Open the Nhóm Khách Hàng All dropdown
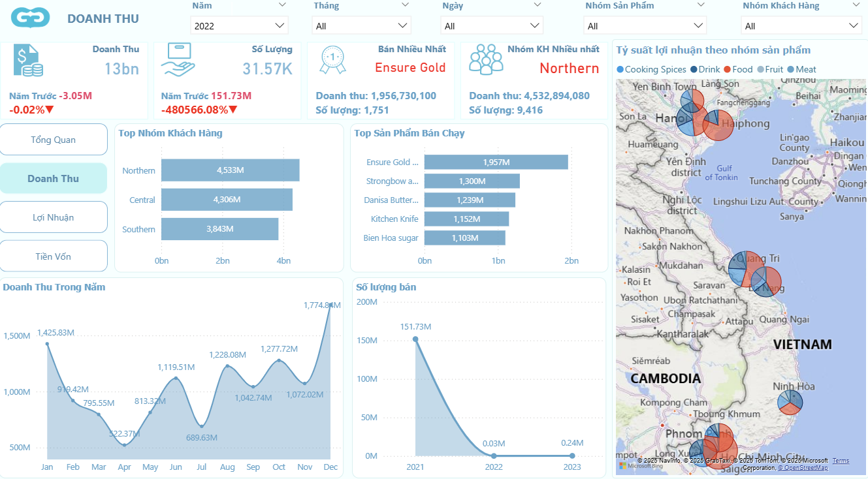 click(801, 26)
